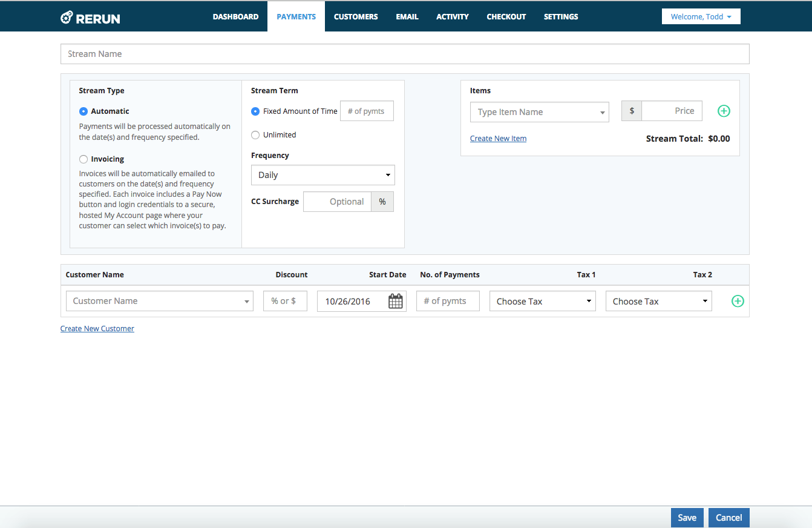Viewport: 812px width, 528px height.
Task: Open the Frequency dropdown showing Daily
Action: (x=323, y=175)
